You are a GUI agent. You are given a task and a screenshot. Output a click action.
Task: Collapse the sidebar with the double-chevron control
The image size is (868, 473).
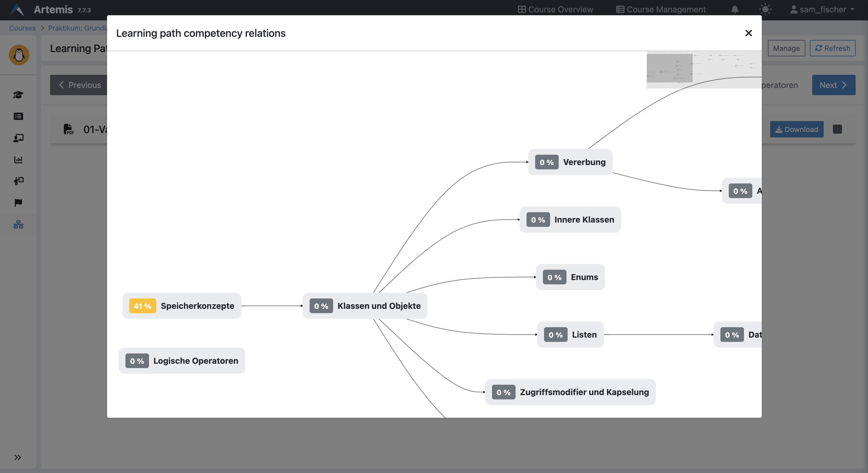[18, 457]
